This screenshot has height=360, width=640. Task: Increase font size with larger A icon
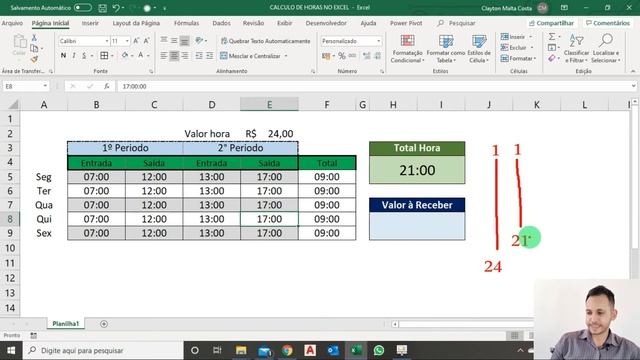click(x=136, y=41)
